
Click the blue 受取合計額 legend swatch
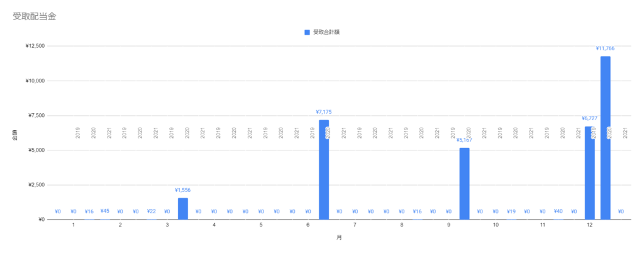307,33
